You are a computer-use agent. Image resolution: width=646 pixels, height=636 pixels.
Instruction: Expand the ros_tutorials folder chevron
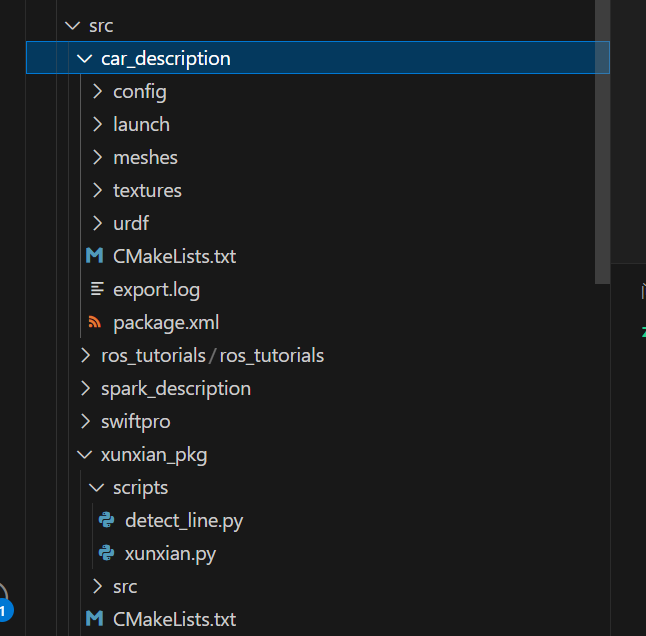85,355
